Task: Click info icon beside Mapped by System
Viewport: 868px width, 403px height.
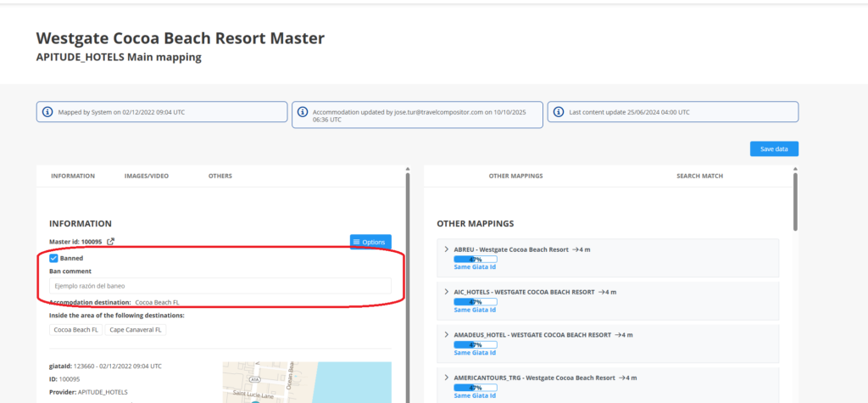Action: [47, 112]
